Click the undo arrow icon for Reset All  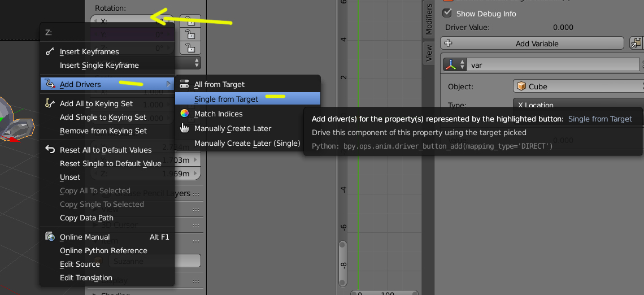click(x=50, y=150)
